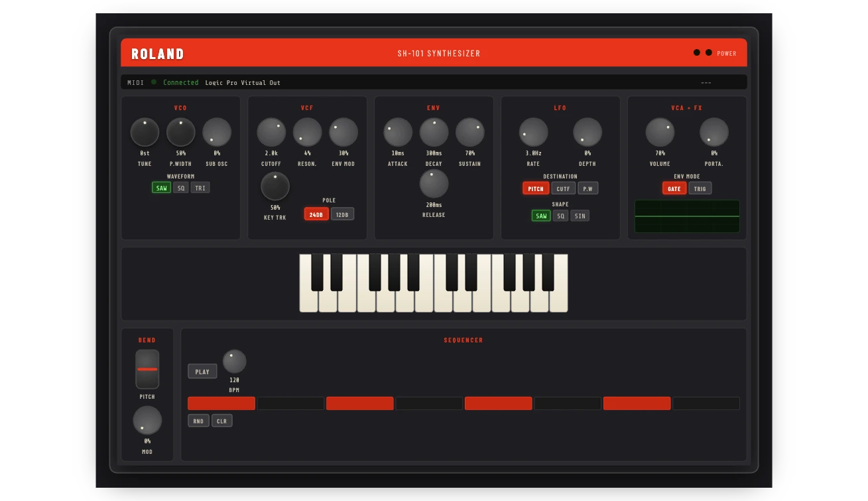
Task: Click the "3.0Hz" LFO rate value
Action: coord(534,153)
